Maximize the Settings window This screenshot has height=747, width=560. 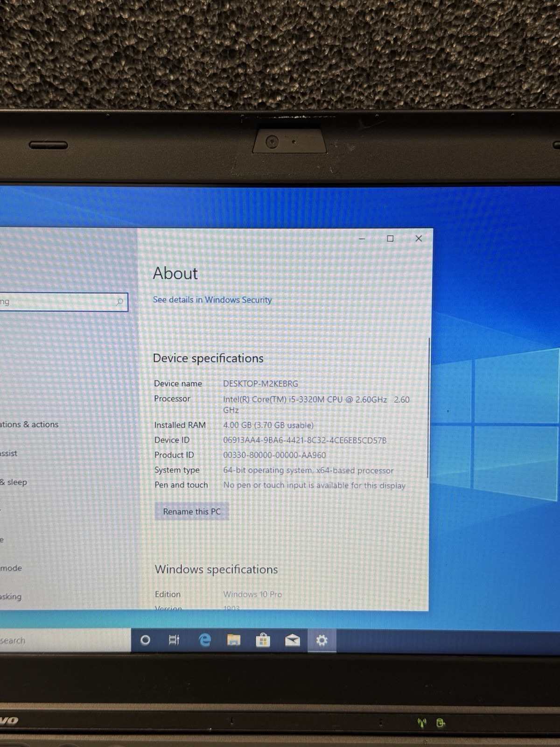click(390, 239)
